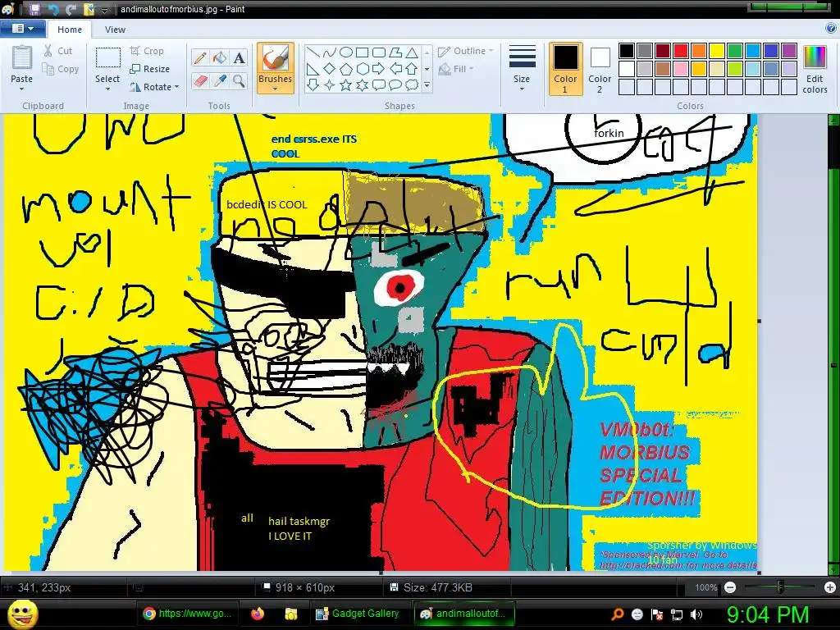
Task: Click the zoom in plus button
Action: 830,587
